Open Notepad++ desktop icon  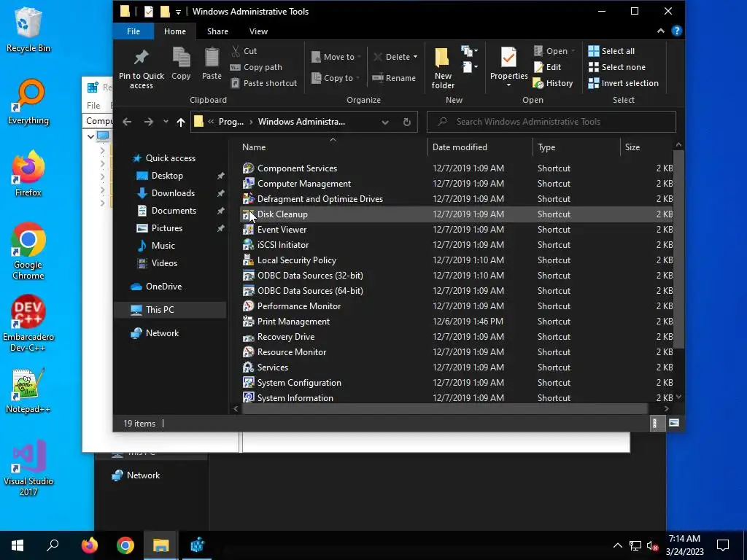click(28, 391)
